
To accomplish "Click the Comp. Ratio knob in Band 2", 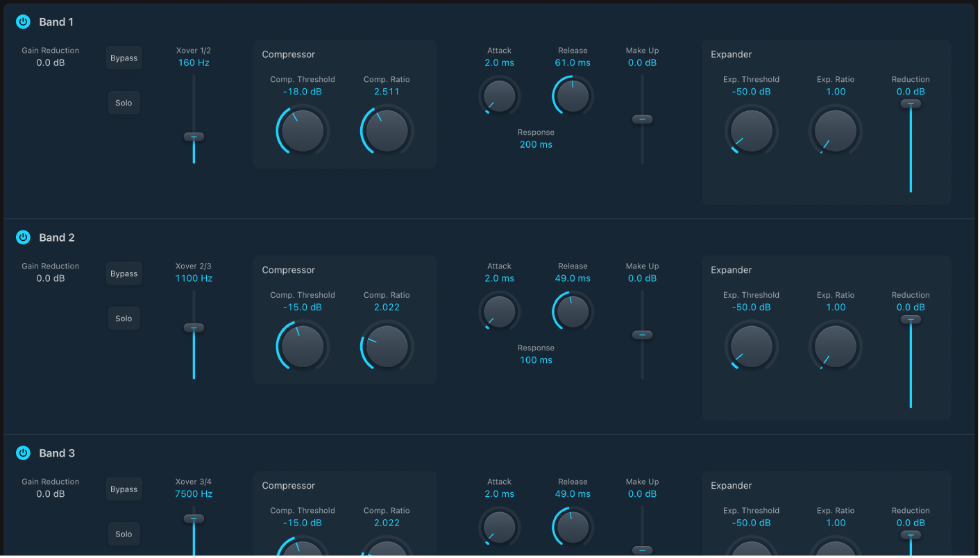I will pyautogui.click(x=386, y=346).
